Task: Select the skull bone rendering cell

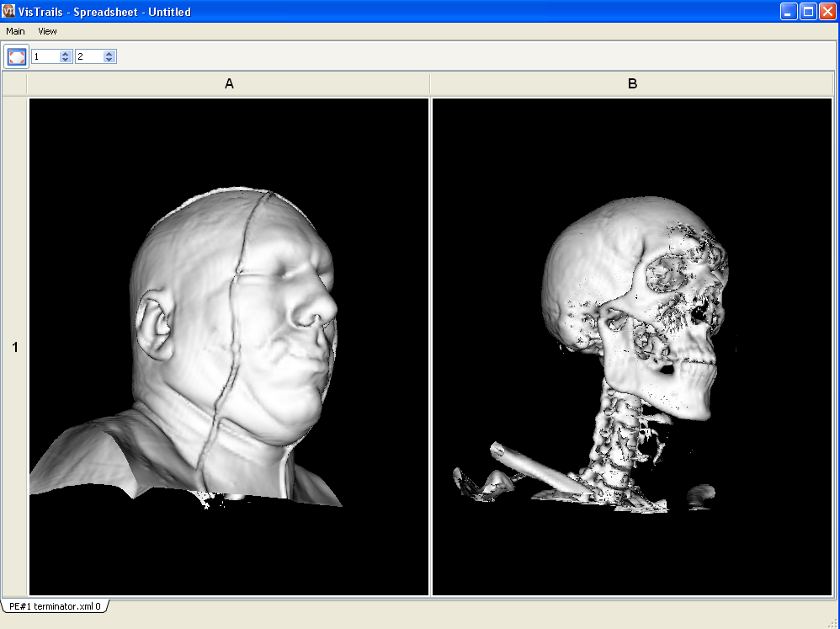Action: [x=632, y=347]
